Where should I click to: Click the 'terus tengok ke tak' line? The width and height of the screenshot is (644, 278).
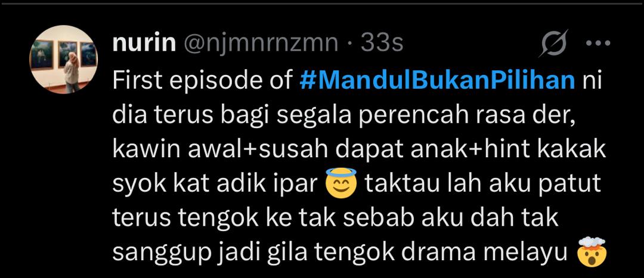pyautogui.click(x=222, y=218)
